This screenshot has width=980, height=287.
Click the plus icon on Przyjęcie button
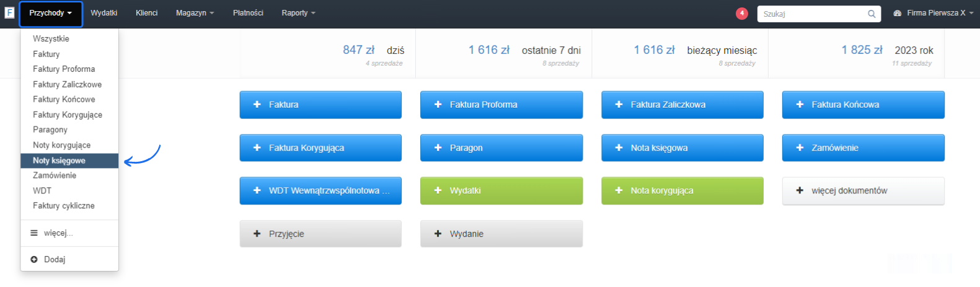(257, 234)
